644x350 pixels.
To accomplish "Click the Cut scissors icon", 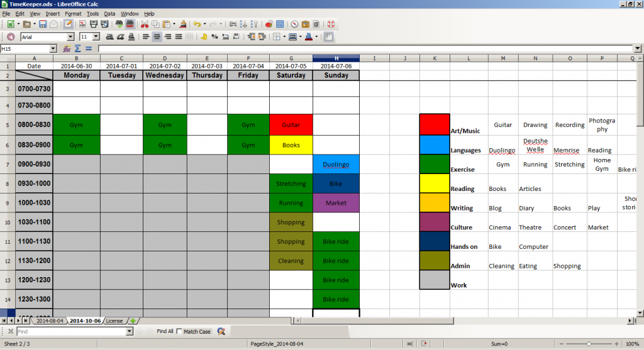I will tap(145, 24).
